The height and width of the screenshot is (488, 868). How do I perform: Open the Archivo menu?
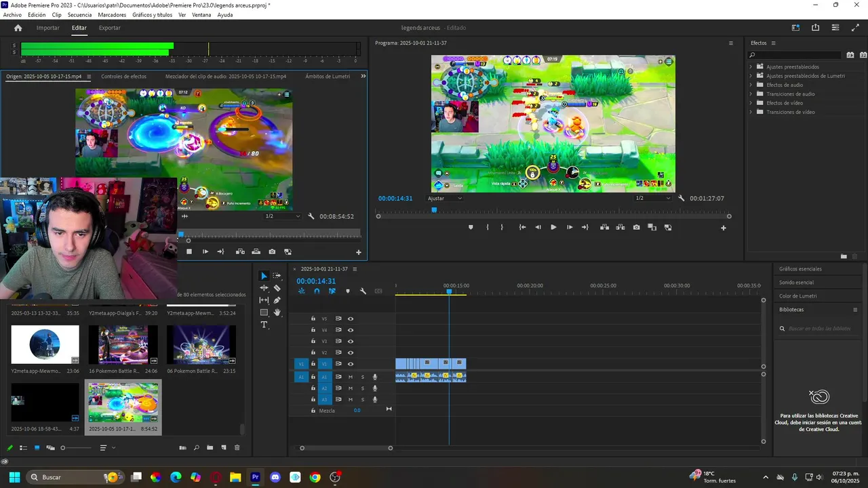coord(12,15)
